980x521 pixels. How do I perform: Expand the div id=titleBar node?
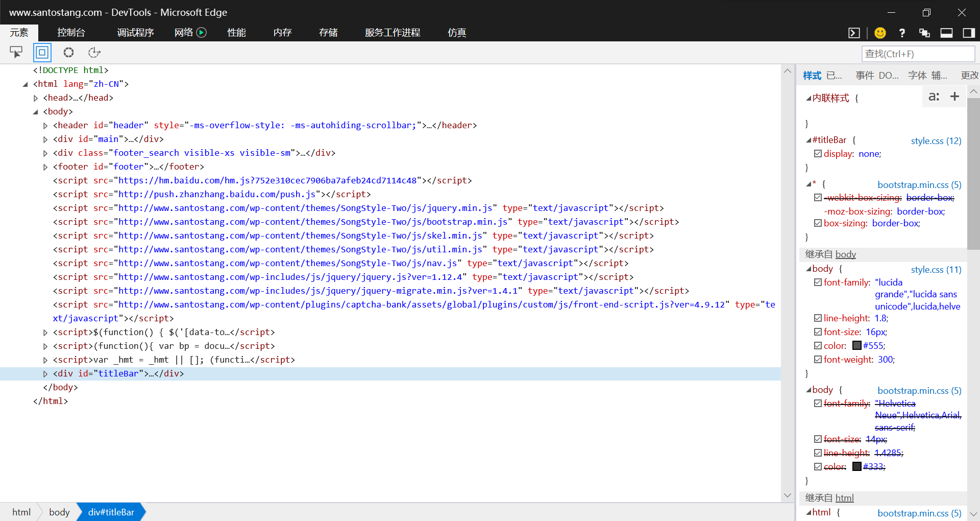tap(45, 374)
